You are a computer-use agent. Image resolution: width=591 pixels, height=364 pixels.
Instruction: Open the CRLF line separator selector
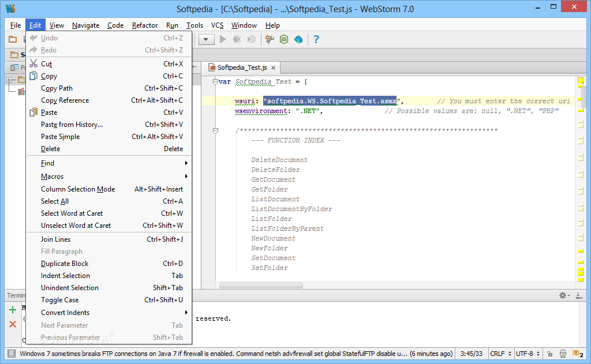[500, 354]
